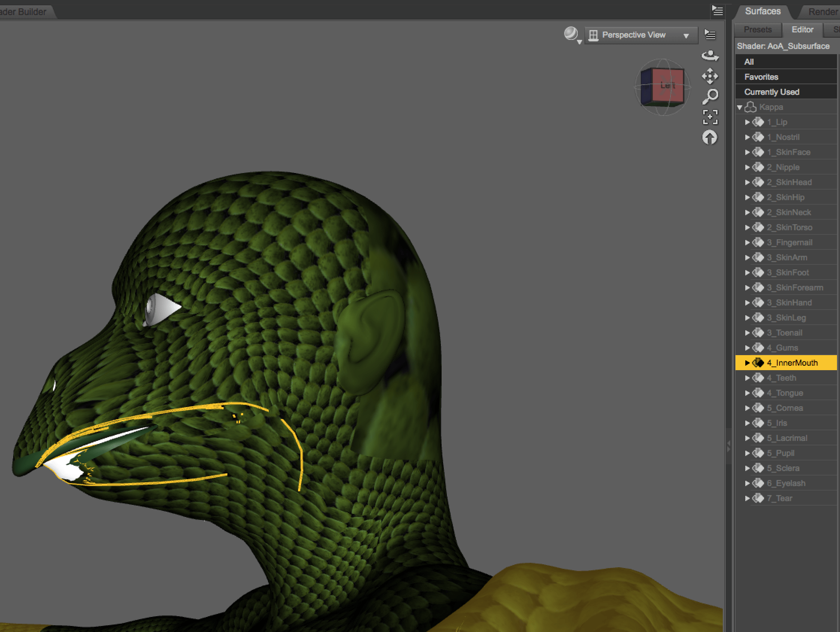Select the Favorites filter

[761, 77]
